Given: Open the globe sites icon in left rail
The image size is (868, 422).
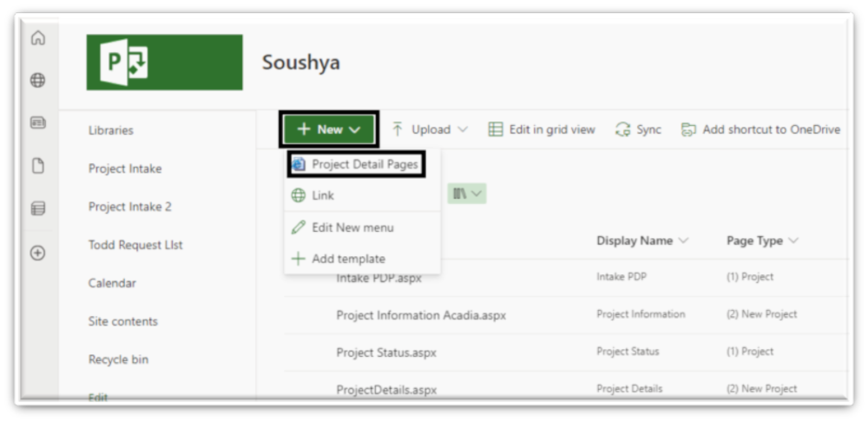Looking at the screenshot, I should [37, 76].
